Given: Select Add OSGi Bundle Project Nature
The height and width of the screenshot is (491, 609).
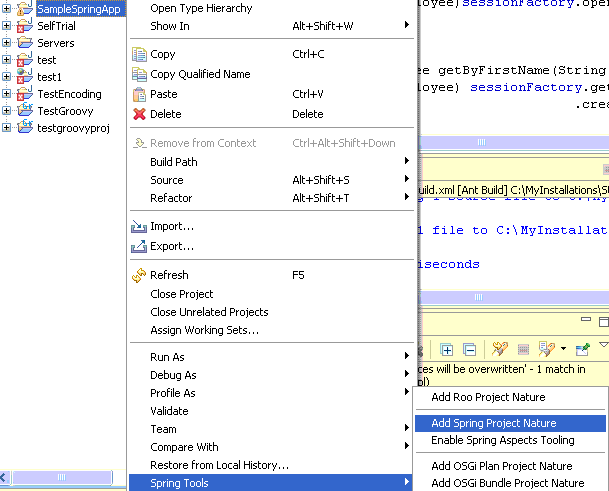Looking at the screenshot, I should click(510, 483).
